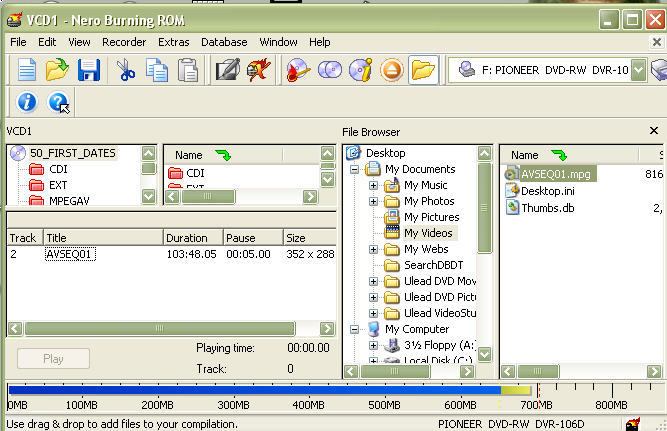Toggle the File Browser folder icon

[x=423, y=70]
